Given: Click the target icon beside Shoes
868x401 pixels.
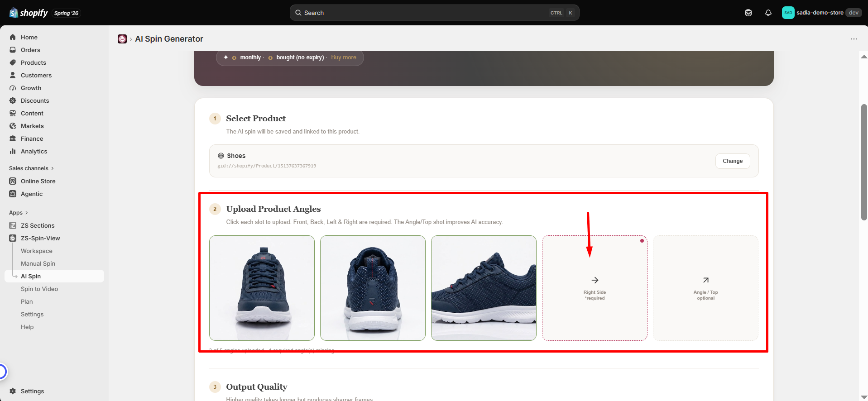Looking at the screenshot, I should click(x=221, y=156).
